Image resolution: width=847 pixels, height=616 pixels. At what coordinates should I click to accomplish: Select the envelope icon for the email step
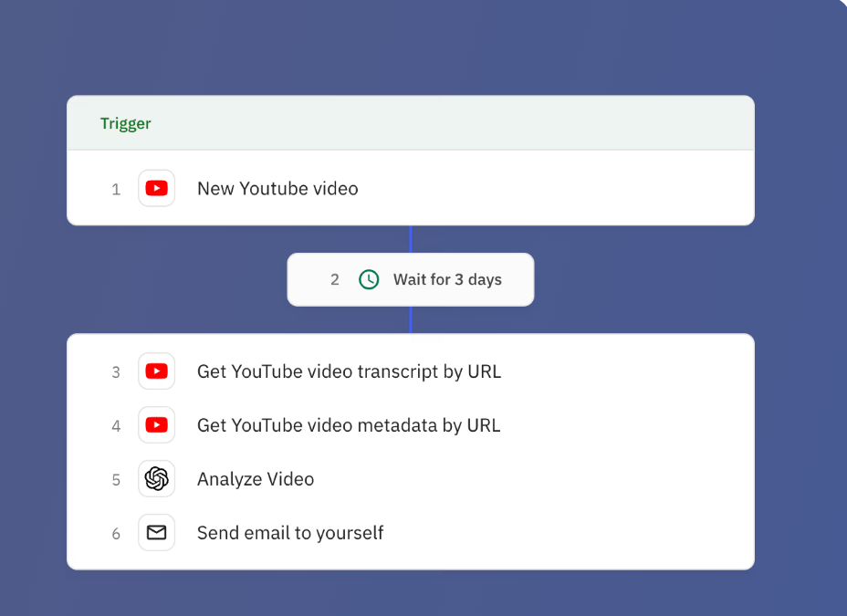tap(156, 533)
